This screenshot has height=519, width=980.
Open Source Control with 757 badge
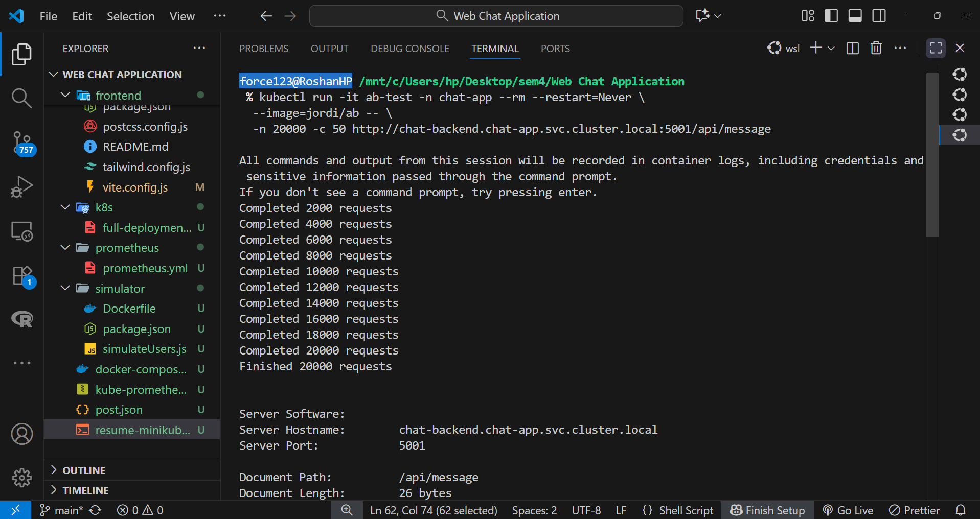click(x=22, y=144)
